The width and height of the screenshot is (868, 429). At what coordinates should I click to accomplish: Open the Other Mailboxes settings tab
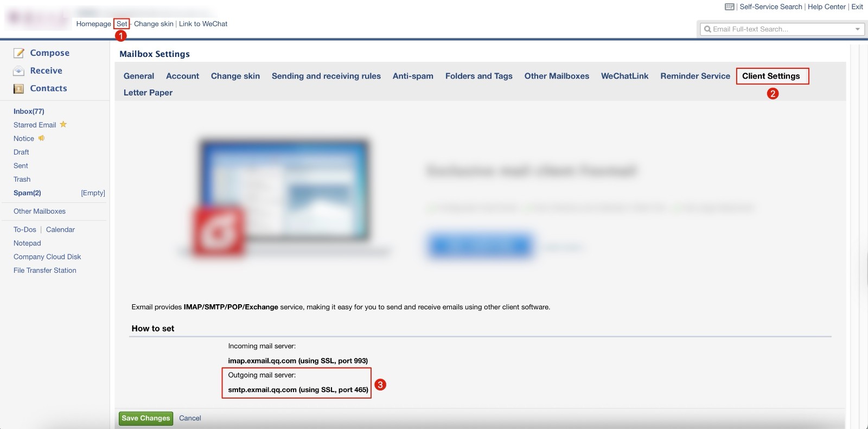point(557,76)
